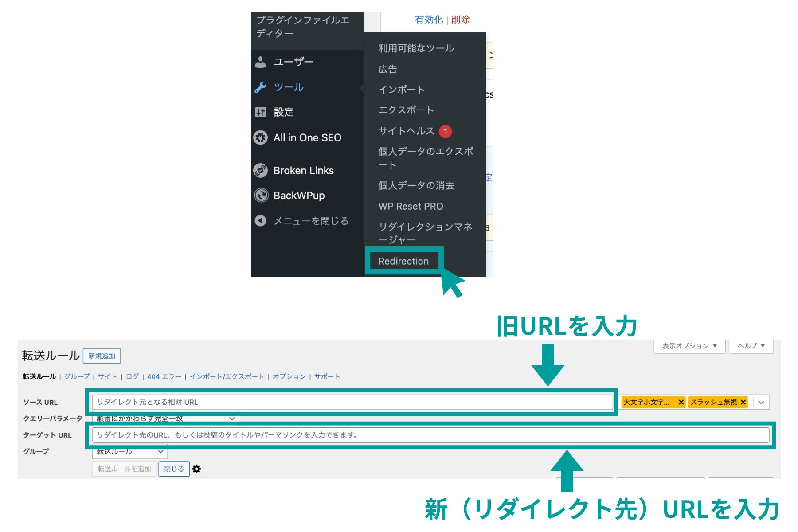The image size is (798, 532).
Task: Focus the ターゲット URL input field
Action: coord(430,435)
